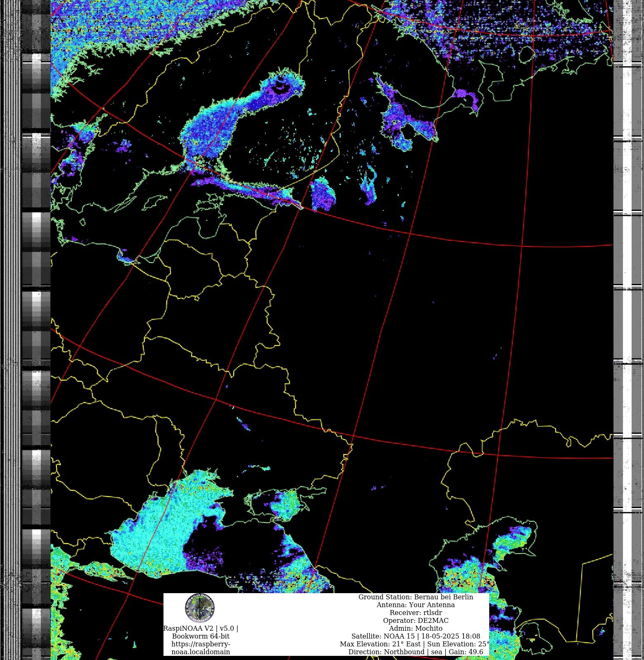
Task: Select the 'Satellite: NOAA 15' date line
Action: point(416,636)
